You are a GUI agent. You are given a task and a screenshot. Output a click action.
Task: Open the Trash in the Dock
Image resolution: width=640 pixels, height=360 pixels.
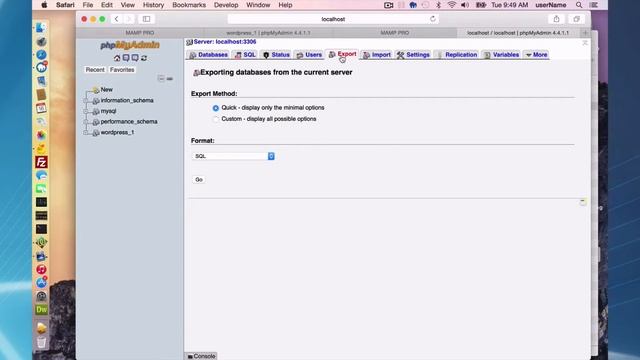tap(41, 342)
